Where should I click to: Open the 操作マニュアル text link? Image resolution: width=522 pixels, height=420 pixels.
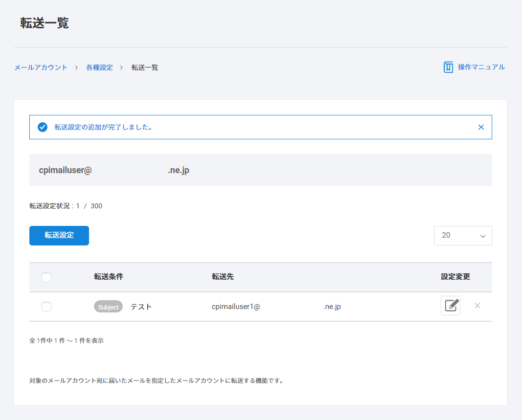coord(481,67)
